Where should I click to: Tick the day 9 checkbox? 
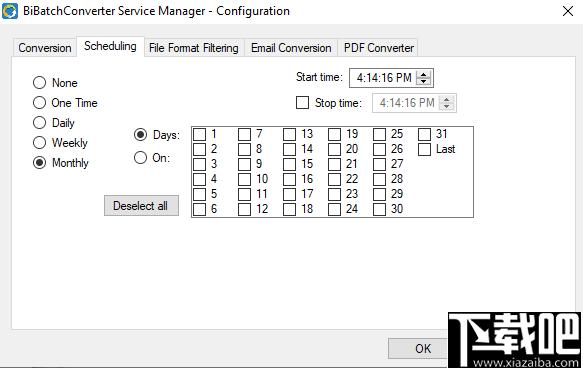244,164
